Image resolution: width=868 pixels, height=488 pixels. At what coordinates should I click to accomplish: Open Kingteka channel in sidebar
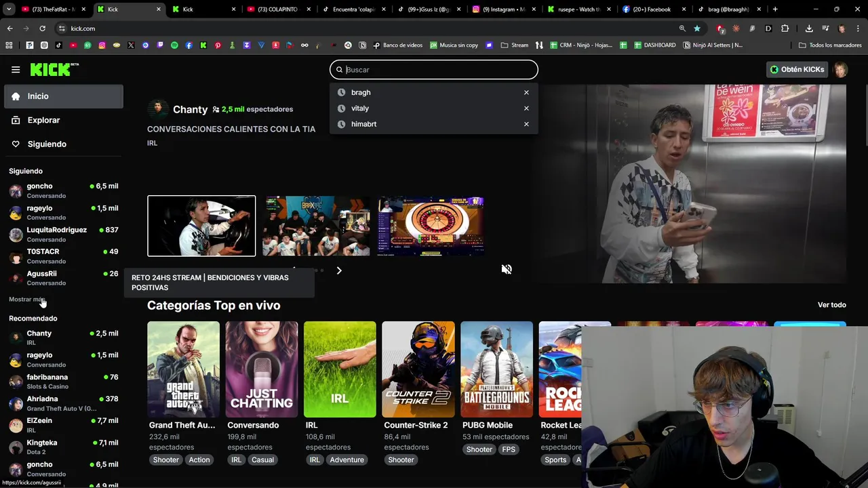[x=64, y=447]
